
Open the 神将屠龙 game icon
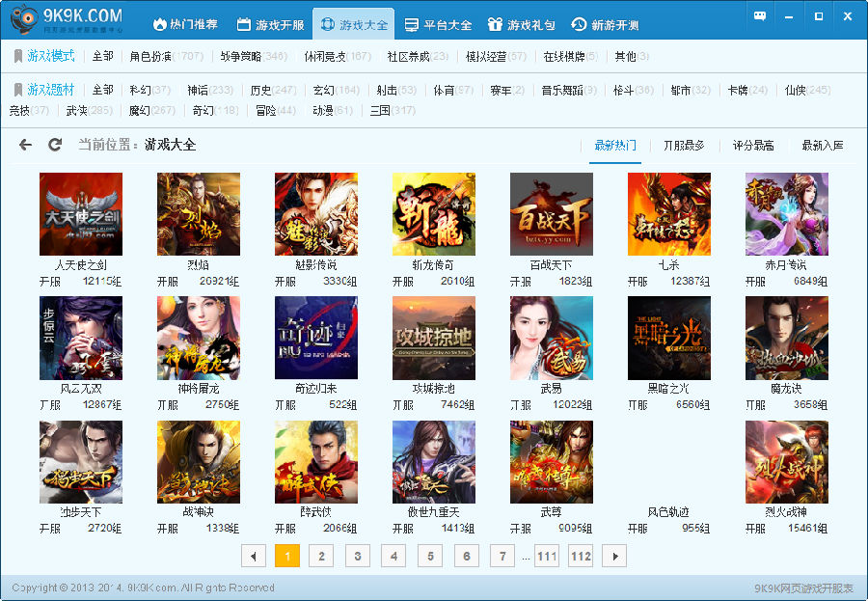click(x=199, y=338)
